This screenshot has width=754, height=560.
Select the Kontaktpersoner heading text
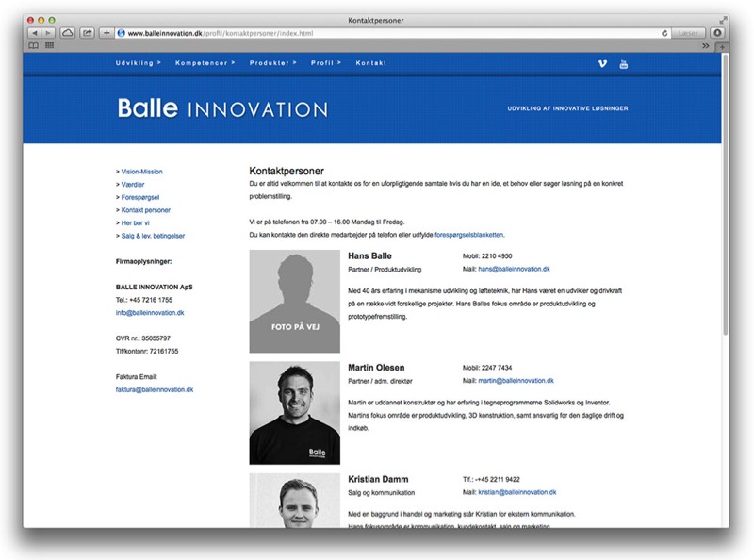(x=287, y=171)
